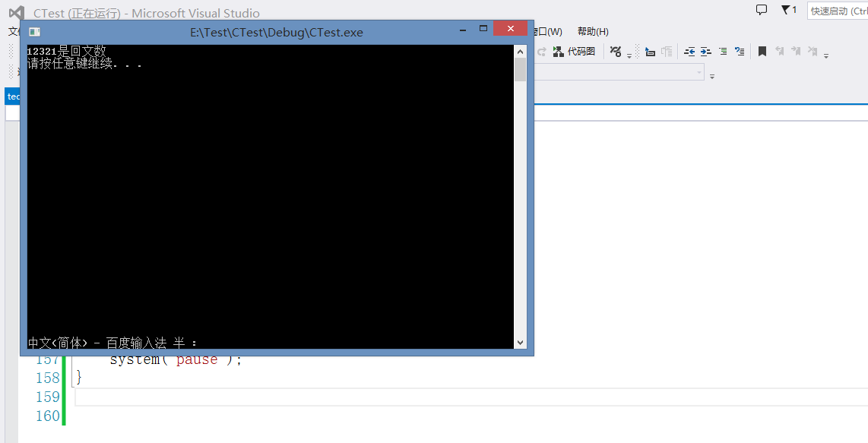
Task: Open the 窗口(W) menu
Action: click(548, 32)
